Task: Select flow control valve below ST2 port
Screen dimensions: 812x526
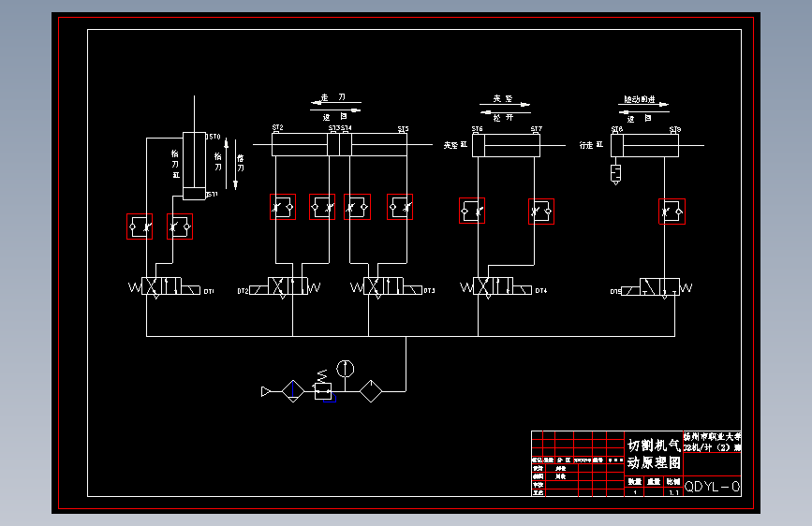Action: click(x=283, y=207)
